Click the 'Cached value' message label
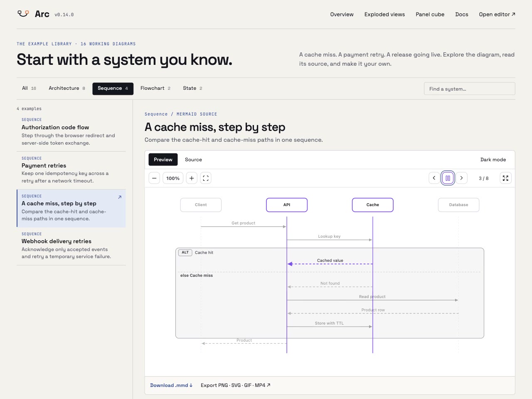 point(330,261)
